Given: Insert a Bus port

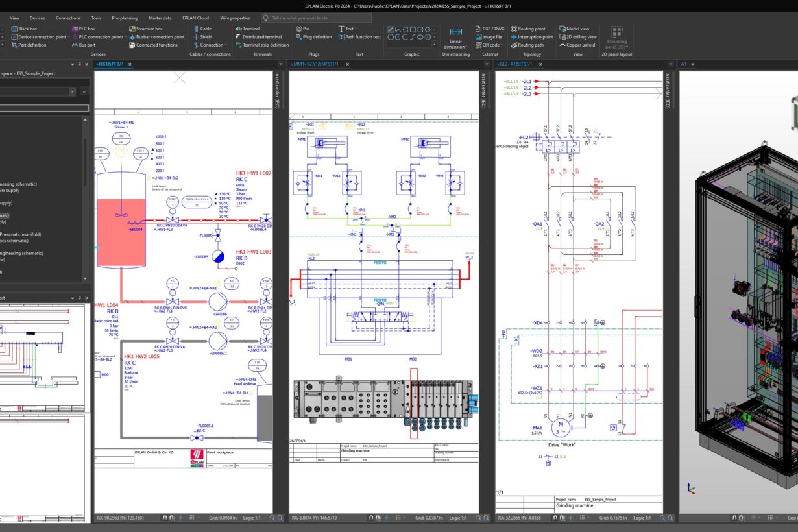Looking at the screenshot, I should pyautogui.click(x=83, y=45).
